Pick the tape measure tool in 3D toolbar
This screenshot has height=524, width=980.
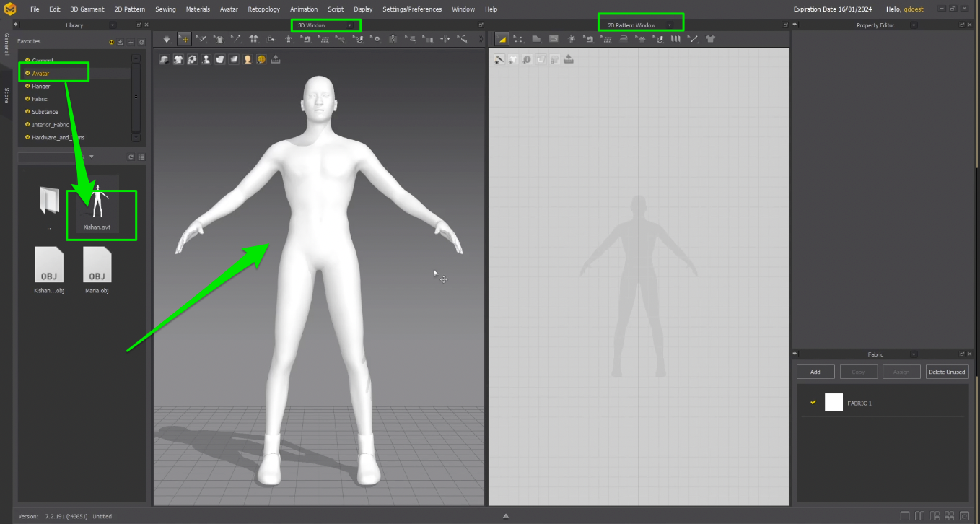[463, 39]
